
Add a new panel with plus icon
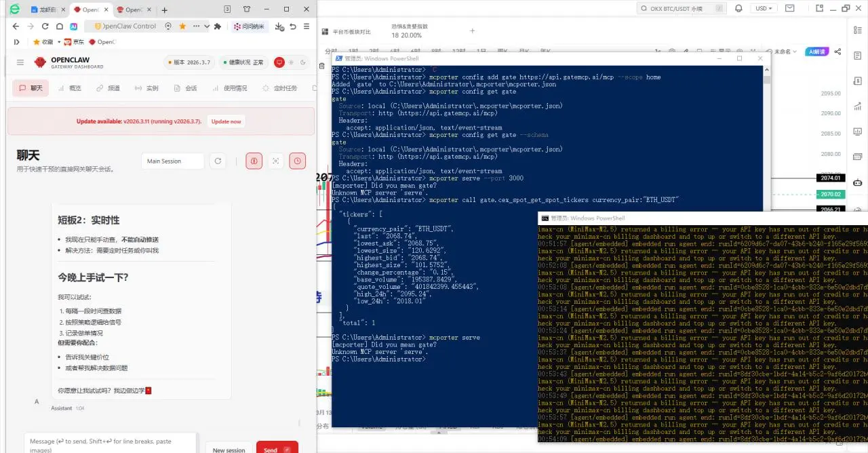coord(473,31)
